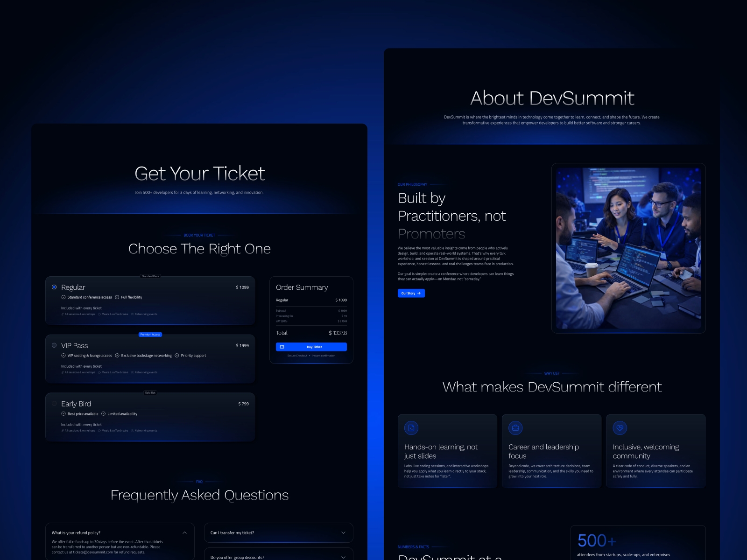Image resolution: width=747 pixels, height=560 pixels.
Task: Click the checkmark icon next to Priority support
Action: click(177, 356)
